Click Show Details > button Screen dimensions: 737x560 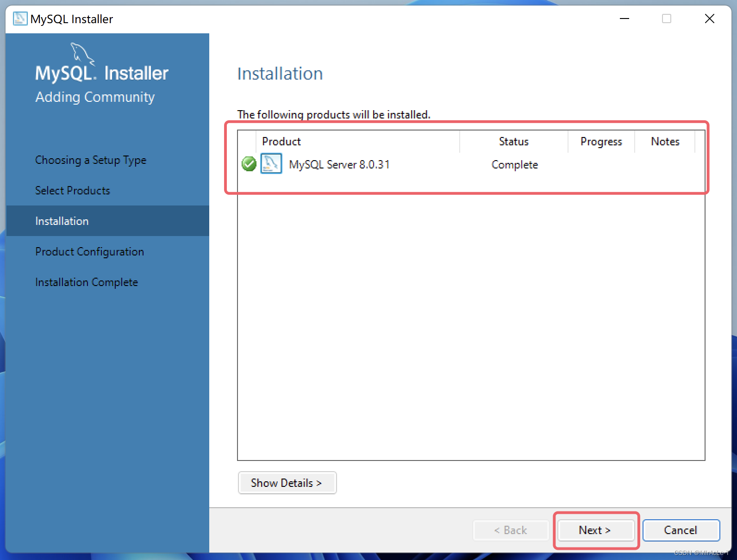287,483
